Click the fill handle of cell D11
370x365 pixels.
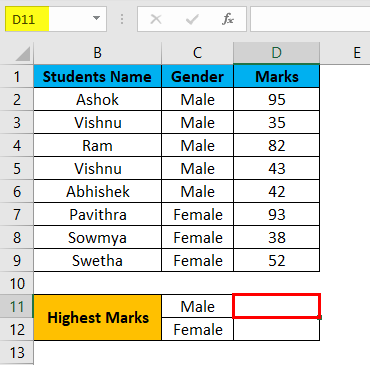click(x=320, y=318)
